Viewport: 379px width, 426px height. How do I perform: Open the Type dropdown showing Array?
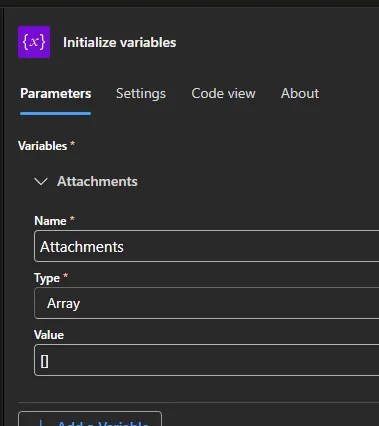(207, 303)
